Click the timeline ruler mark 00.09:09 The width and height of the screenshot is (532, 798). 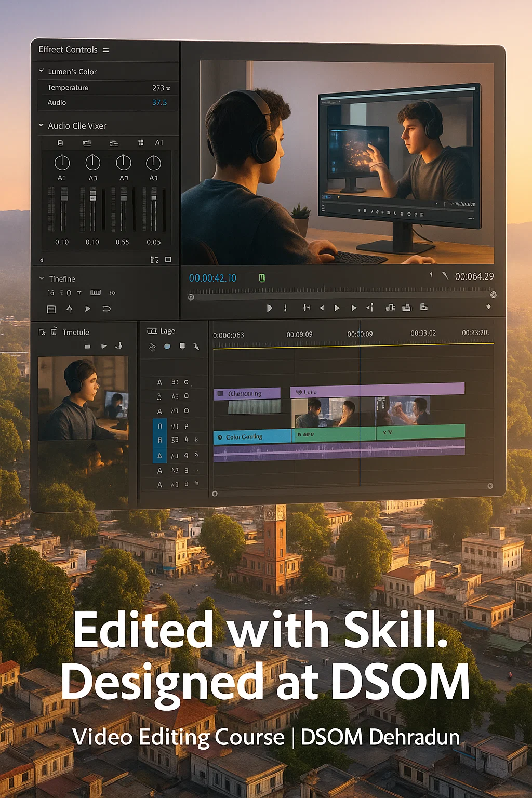(x=299, y=335)
